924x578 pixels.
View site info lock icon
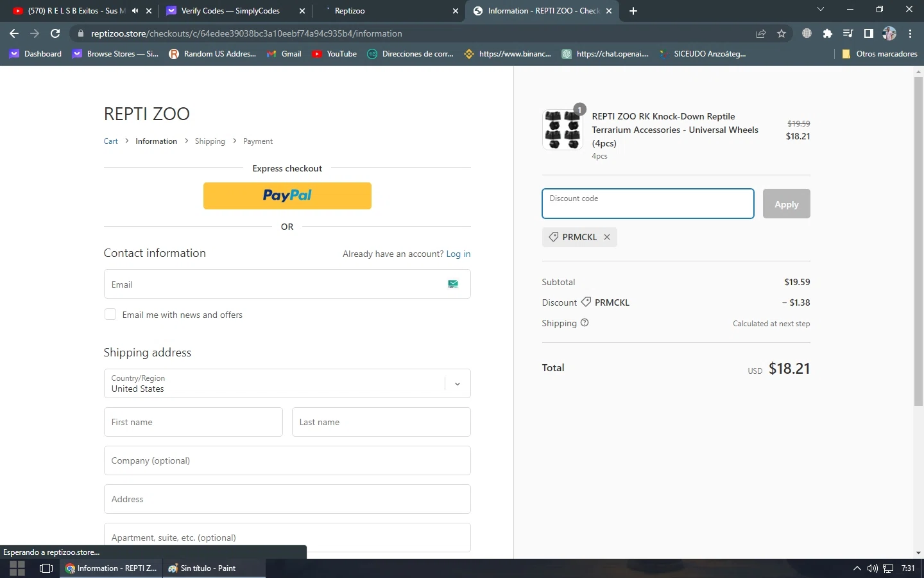(80, 33)
